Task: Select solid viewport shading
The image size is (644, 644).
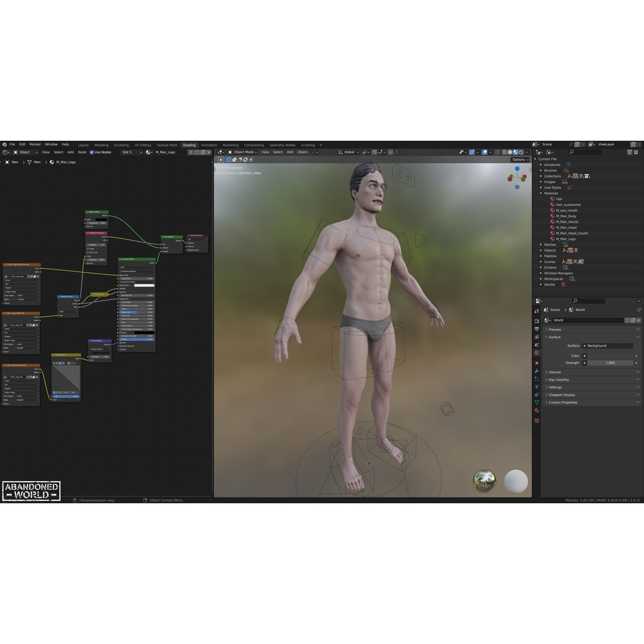Action: [x=510, y=152]
